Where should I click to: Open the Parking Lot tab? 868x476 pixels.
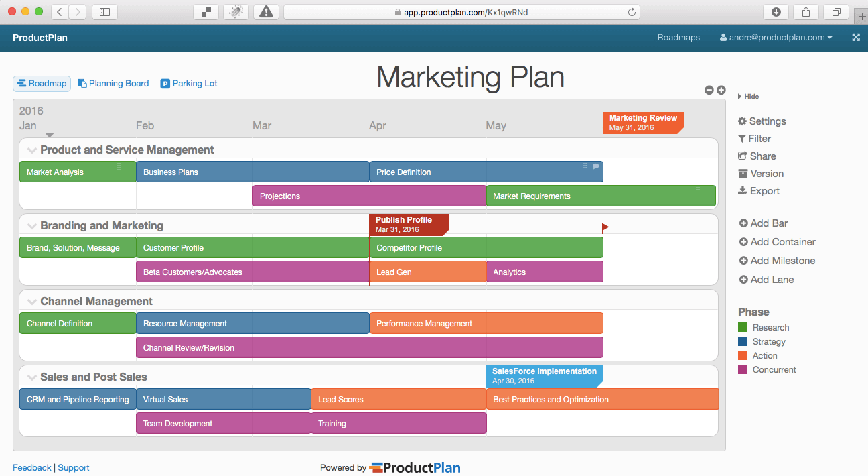(x=189, y=84)
